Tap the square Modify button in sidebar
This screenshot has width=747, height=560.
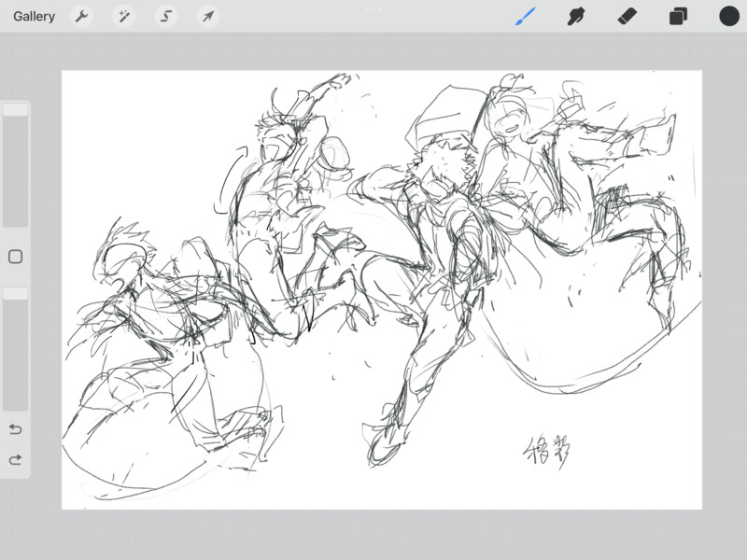pyautogui.click(x=15, y=257)
